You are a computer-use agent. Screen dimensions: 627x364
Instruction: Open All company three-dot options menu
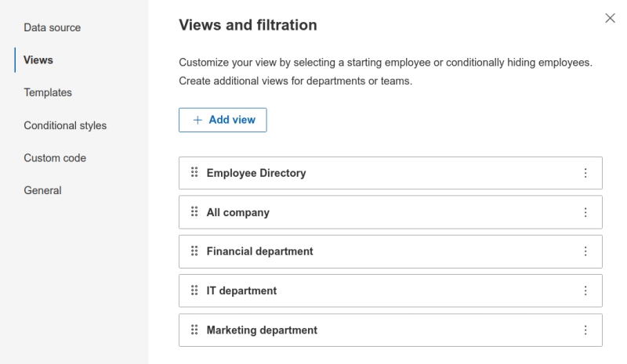tap(585, 212)
